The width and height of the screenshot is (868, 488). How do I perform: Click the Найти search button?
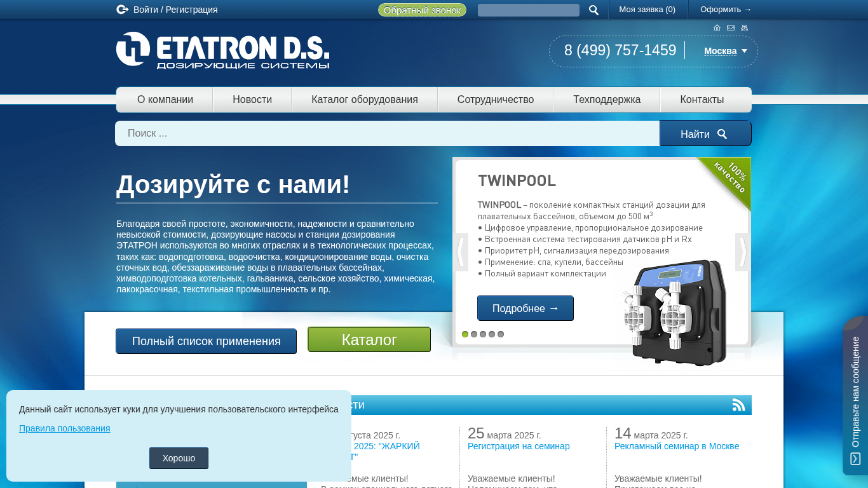[705, 133]
